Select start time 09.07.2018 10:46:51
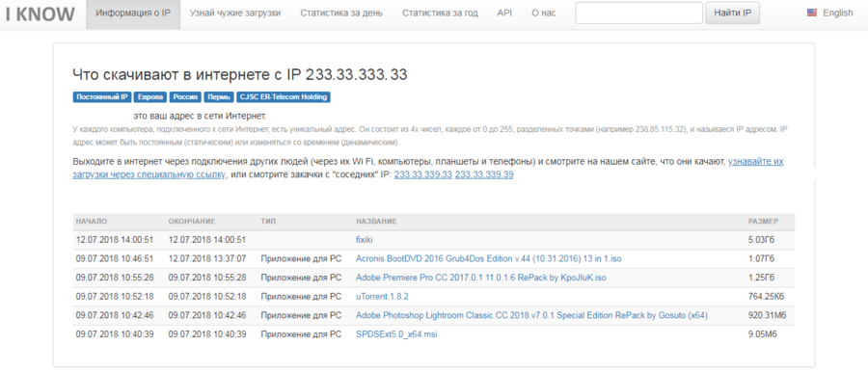This screenshot has width=868, height=373. coord(115,259)
